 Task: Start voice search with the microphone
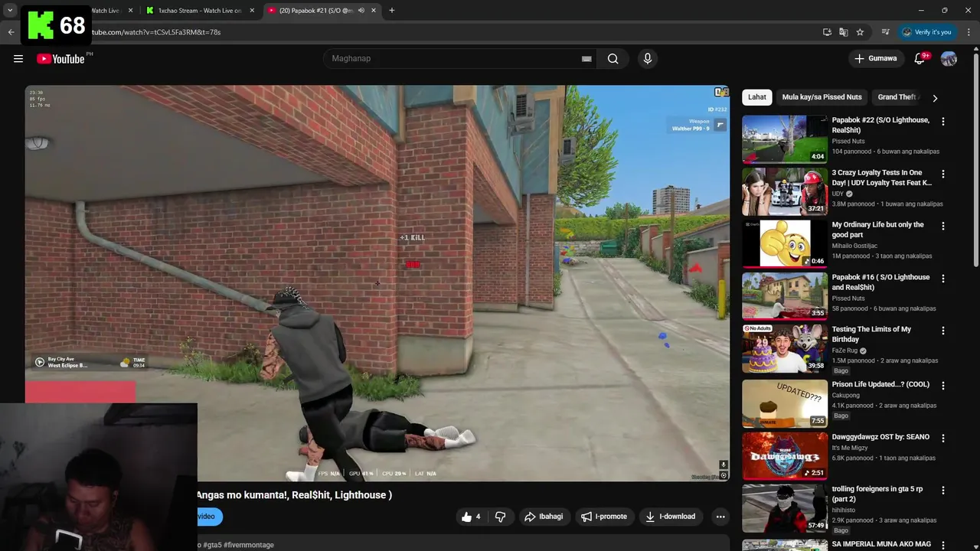(648, 59)
